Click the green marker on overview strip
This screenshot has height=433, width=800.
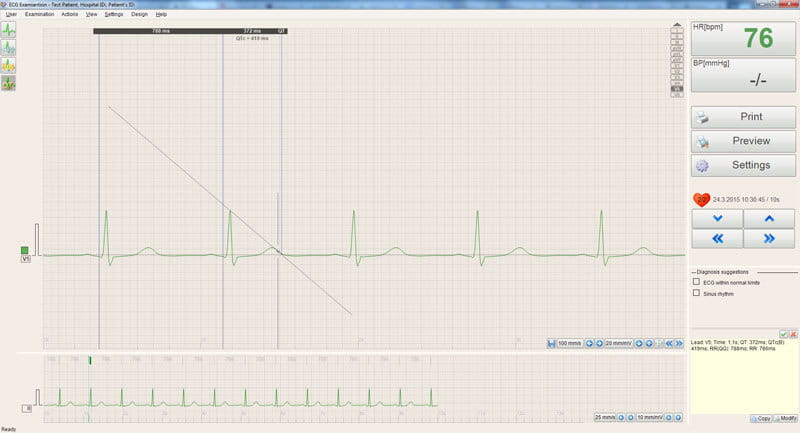click(x=89, y=360)
